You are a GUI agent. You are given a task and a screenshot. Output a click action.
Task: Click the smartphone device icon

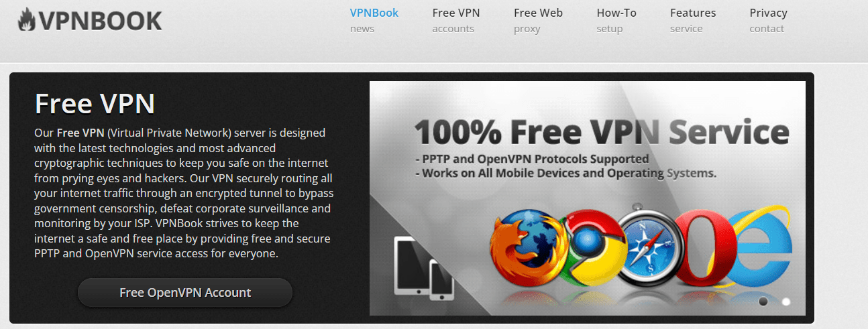tap(442, 279)
